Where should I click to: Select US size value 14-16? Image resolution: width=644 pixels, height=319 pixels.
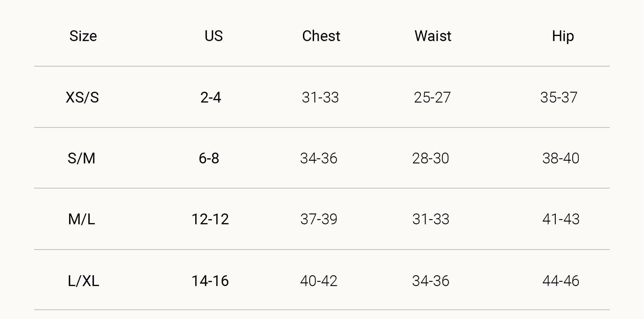point(210,281)
